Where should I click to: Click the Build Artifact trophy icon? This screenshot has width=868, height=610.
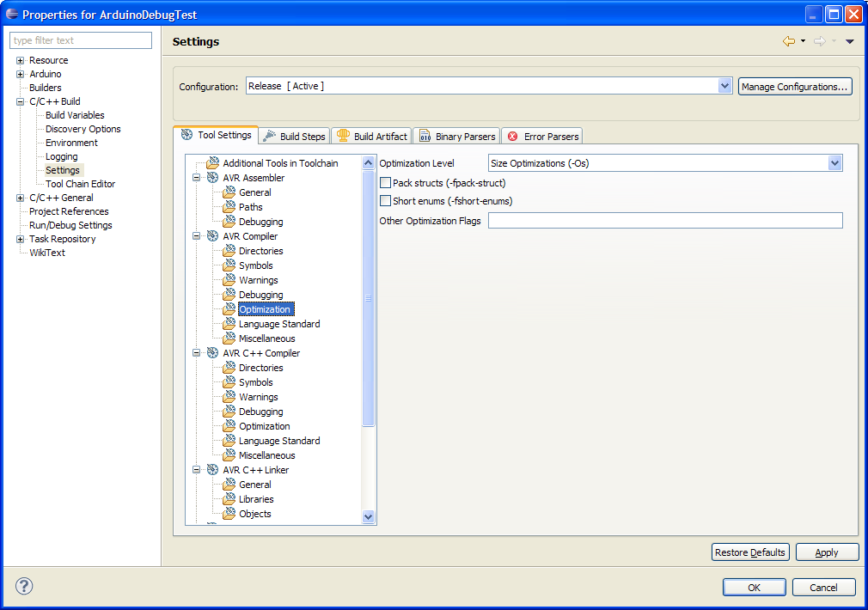click(343, 136)
